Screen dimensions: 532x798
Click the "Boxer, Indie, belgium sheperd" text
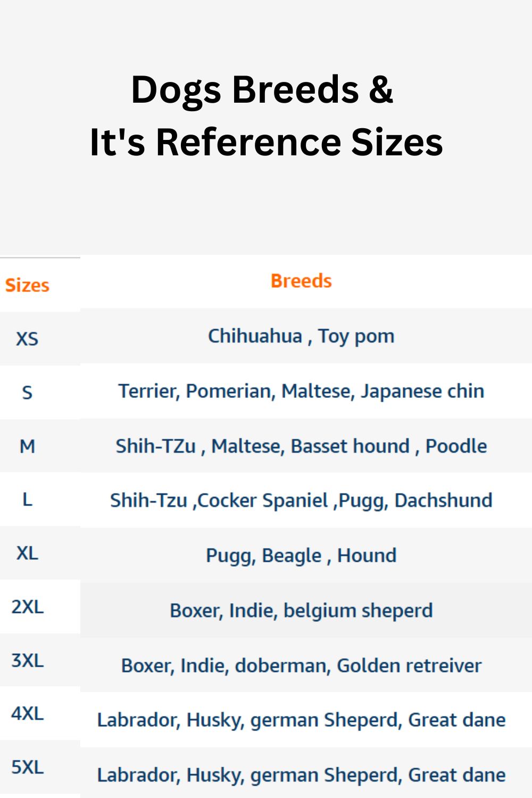click(x=301, y=611)
